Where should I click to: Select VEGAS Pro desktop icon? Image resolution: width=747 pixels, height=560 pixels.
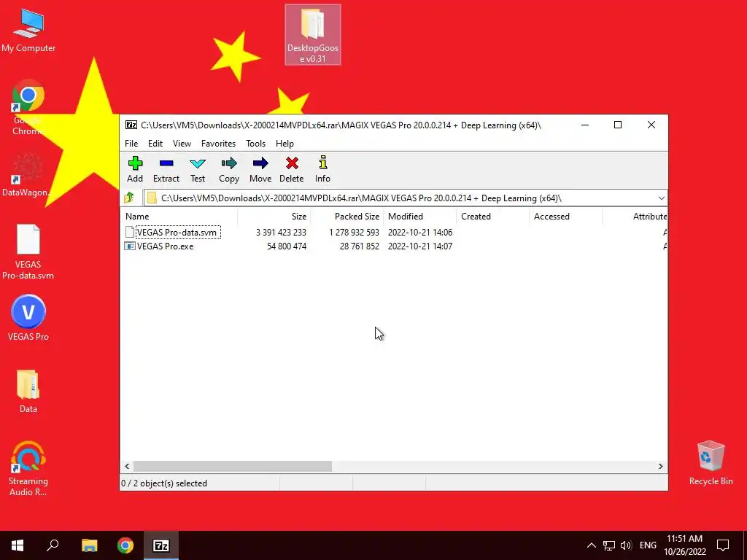pos(28,318)
